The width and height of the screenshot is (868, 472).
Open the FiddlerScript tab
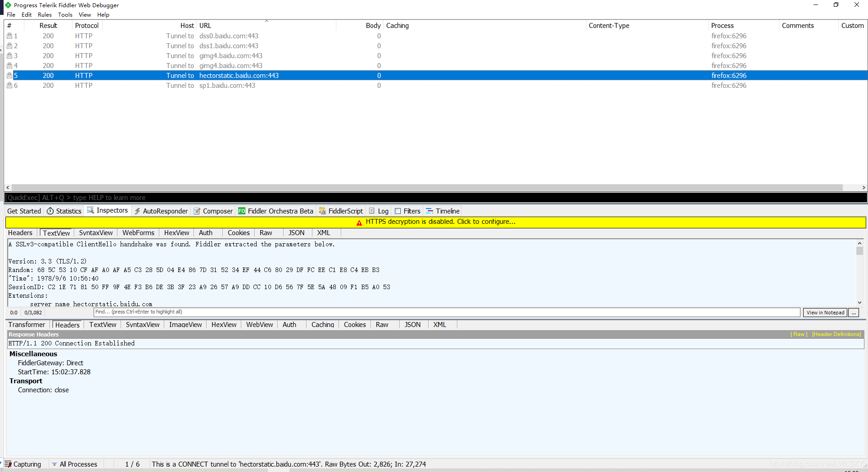(341, 211)
